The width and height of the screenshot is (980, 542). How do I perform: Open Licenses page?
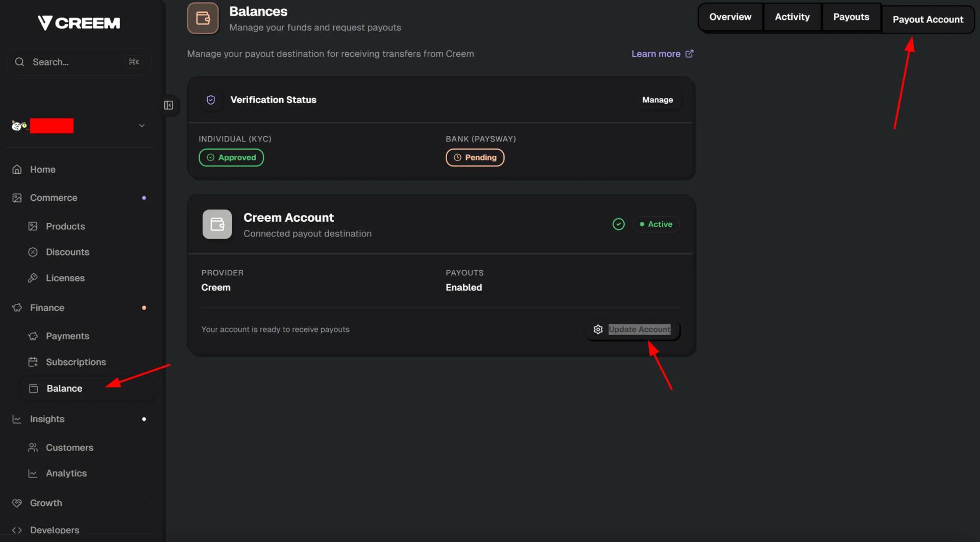coord(65,278)
